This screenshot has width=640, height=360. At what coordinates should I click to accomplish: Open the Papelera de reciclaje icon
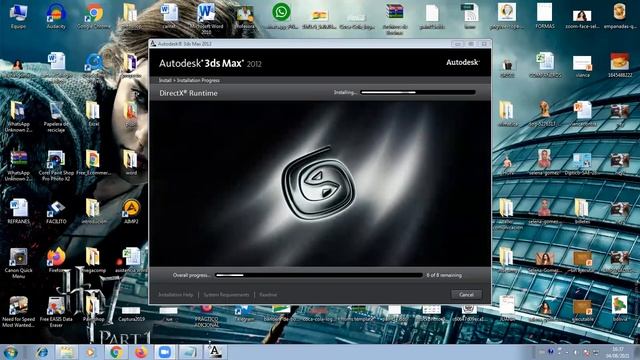click(x=56, y=117)
